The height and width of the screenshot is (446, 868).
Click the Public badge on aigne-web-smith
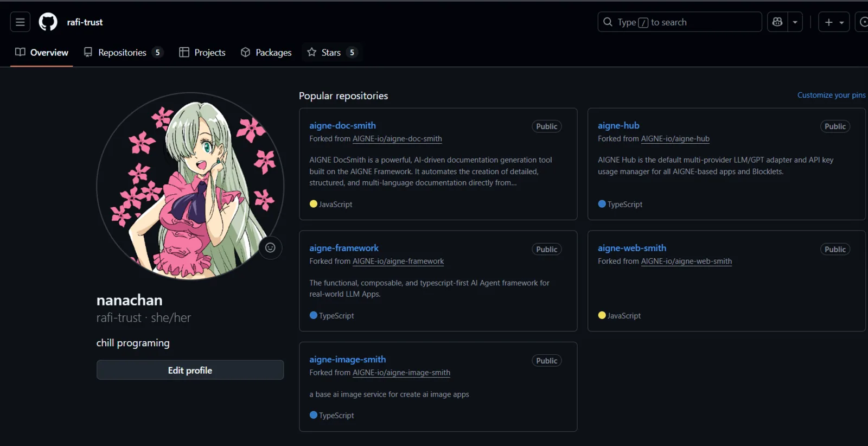tap(835, 250)
